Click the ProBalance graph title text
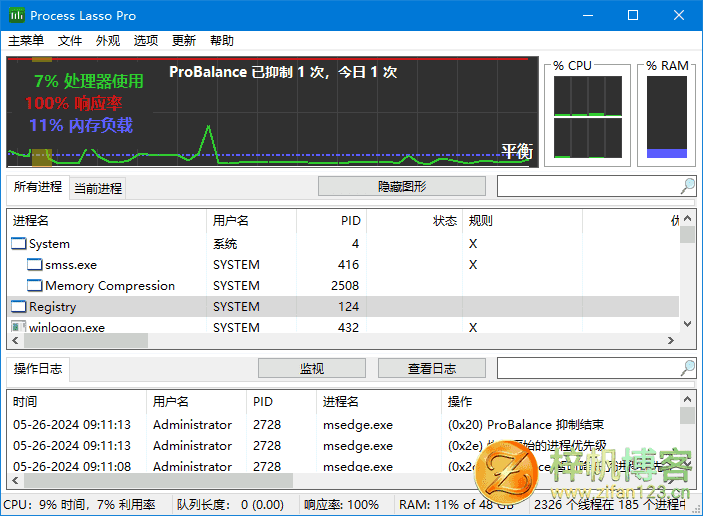The image size is (703, 516). pyautogui.click(x=283, y=72)
